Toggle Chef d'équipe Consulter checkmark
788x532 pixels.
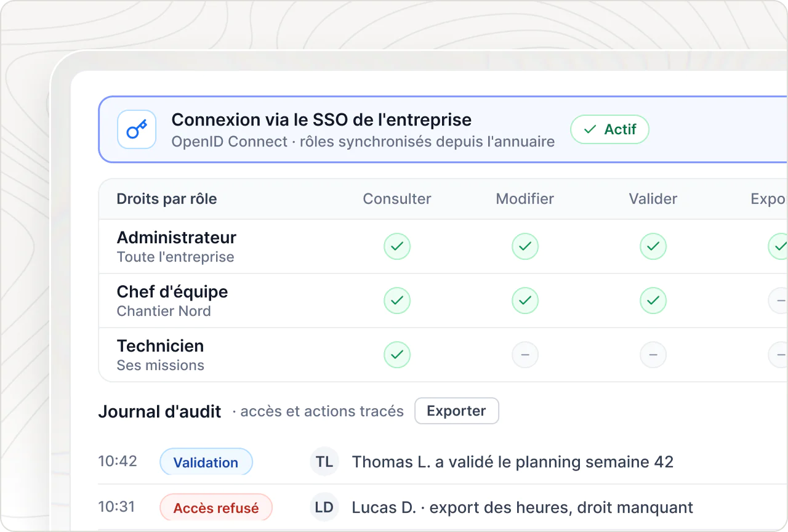[x=397, y=300]
